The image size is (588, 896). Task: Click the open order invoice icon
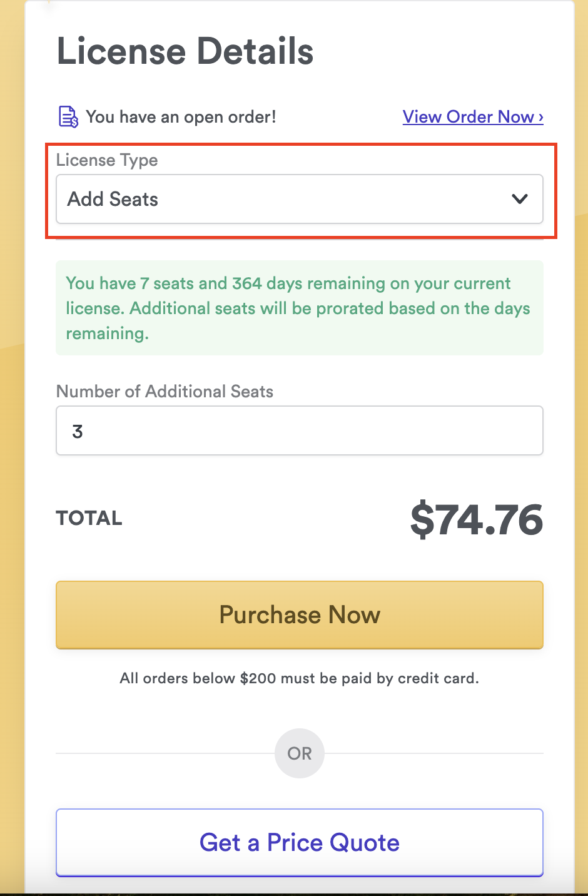68,117
